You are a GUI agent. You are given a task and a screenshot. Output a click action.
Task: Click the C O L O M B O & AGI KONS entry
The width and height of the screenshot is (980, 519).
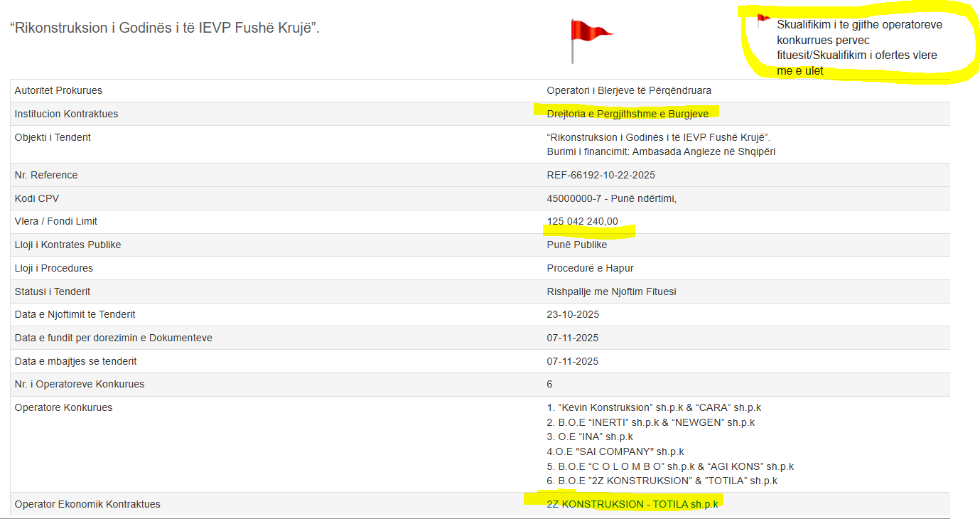click(x=669, y=466)
